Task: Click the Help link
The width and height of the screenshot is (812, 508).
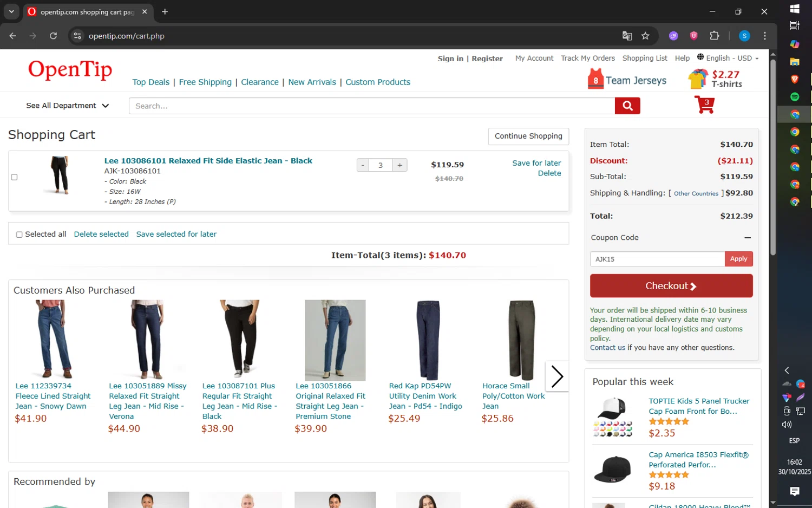Action: [x=682, y=58]
